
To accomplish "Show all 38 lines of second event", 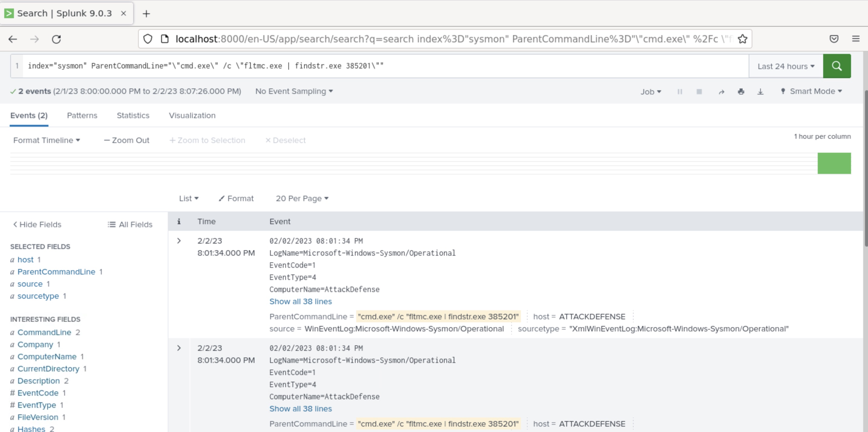I will (300, 409).
